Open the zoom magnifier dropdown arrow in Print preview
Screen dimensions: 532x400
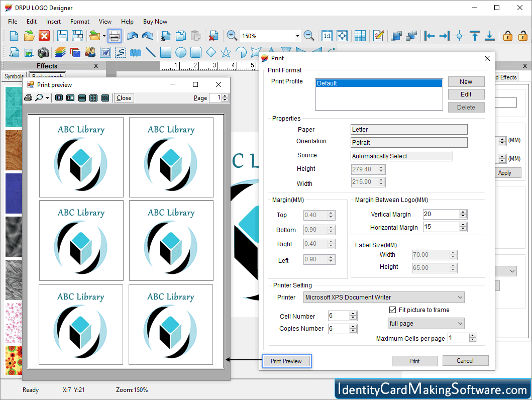48,97
